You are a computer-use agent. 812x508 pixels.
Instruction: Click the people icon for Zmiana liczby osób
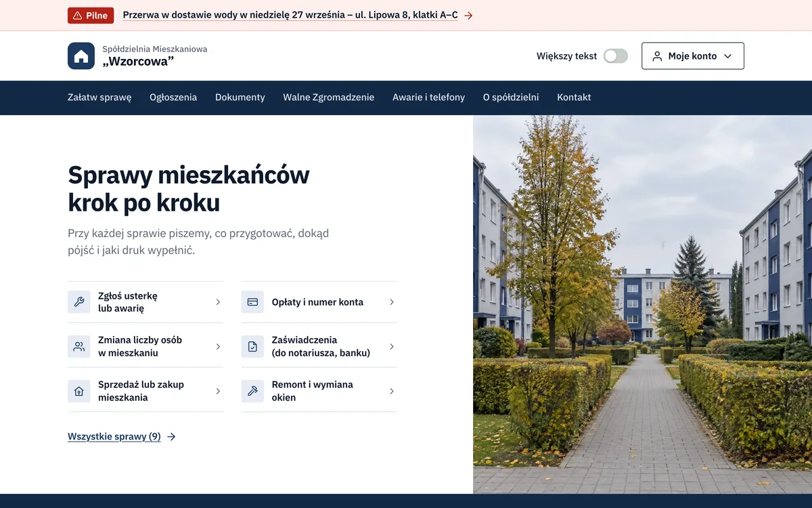click(79, 347)
